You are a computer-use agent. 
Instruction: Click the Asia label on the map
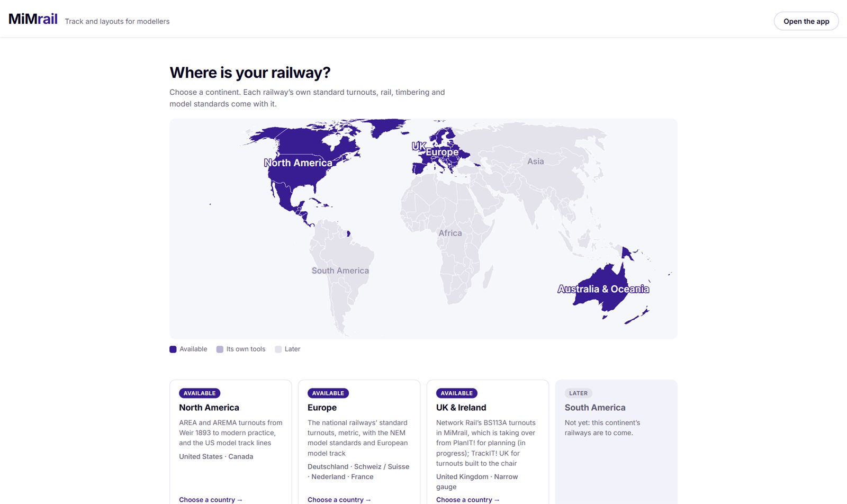coord(535,161)
